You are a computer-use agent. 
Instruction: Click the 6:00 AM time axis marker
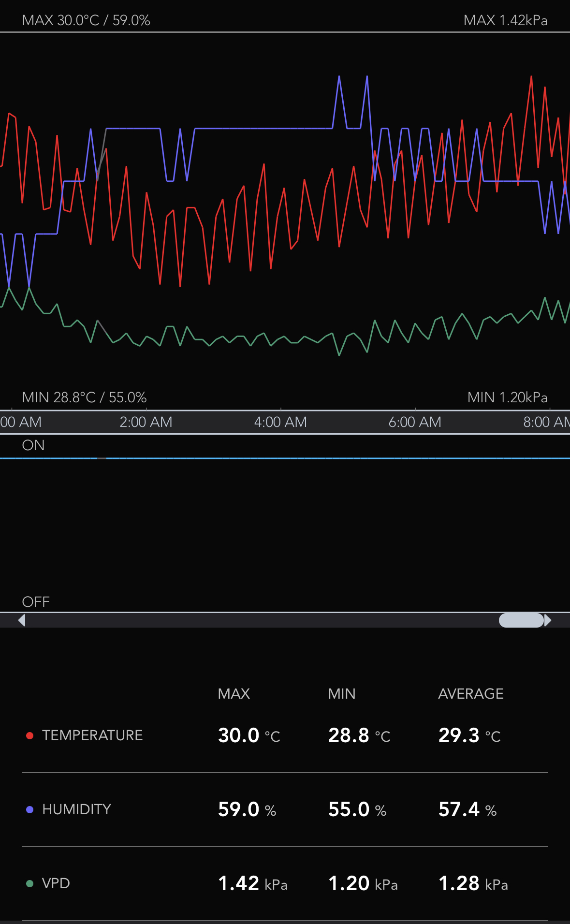point(415,422)
